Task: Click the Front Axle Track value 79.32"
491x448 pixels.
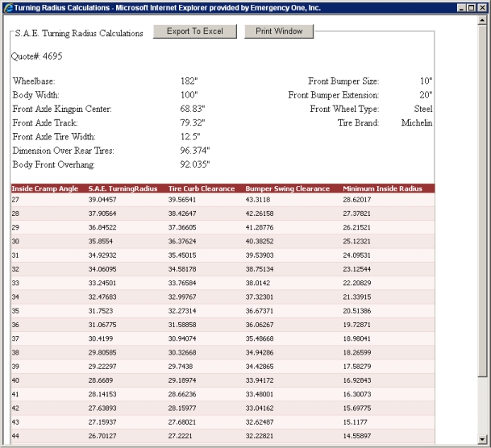Action: click(193, 122)
